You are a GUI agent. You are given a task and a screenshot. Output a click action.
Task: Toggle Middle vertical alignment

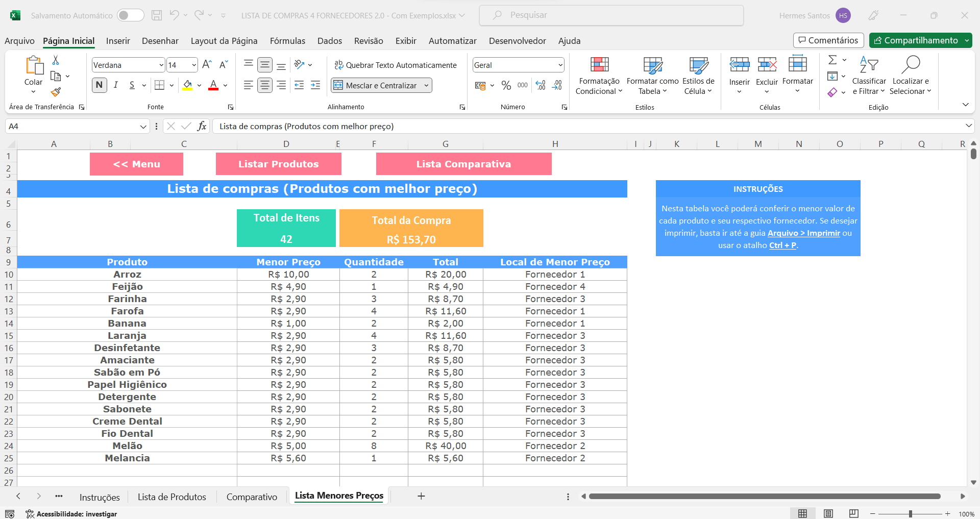[265, 64]
